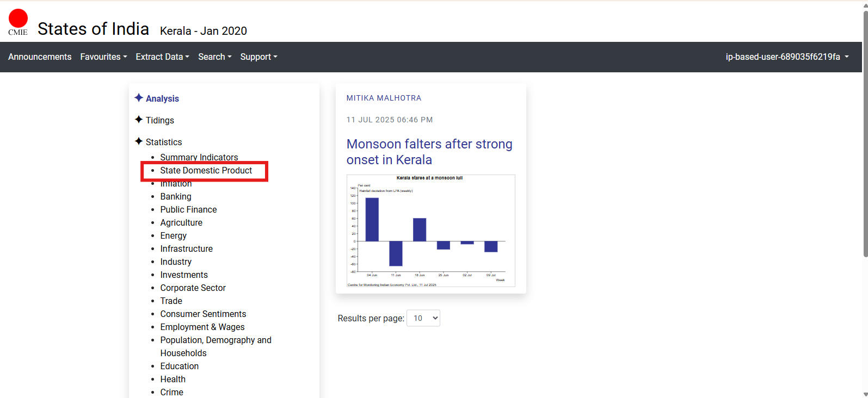Click the red CMIE logo
The image size is (868, 398).
point(18,22)
